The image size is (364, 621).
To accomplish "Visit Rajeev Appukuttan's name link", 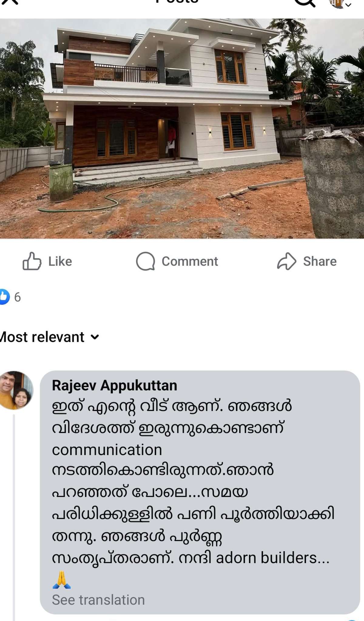I will click(114, 385).
